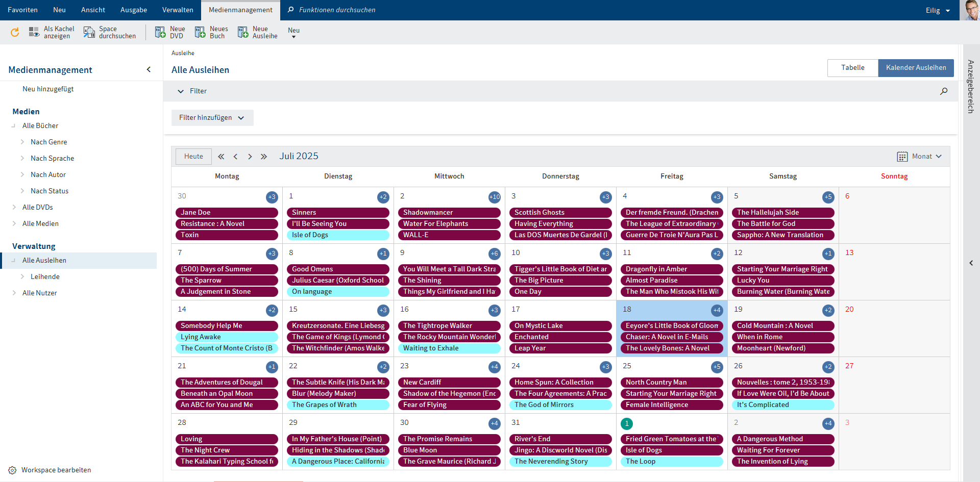Click the Heute button
Viewport: 980px width, 482px height.
pos(193,157)
